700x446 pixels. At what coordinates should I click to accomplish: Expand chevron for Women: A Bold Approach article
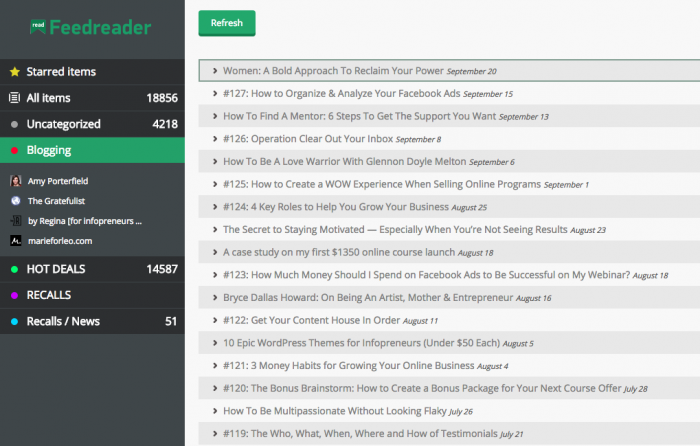215,71
